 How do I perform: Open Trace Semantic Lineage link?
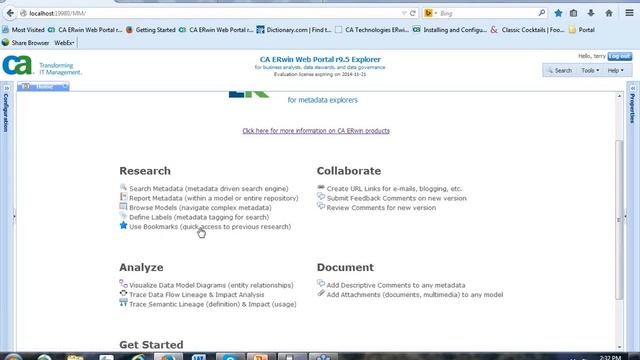[x=213, y=304]
